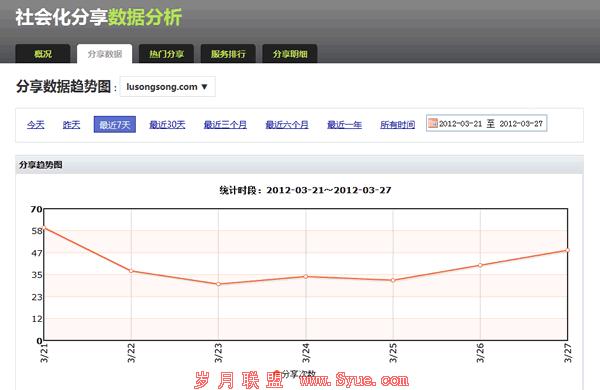
Task: Select the 分享数据 tab
Action: [104, 54]
